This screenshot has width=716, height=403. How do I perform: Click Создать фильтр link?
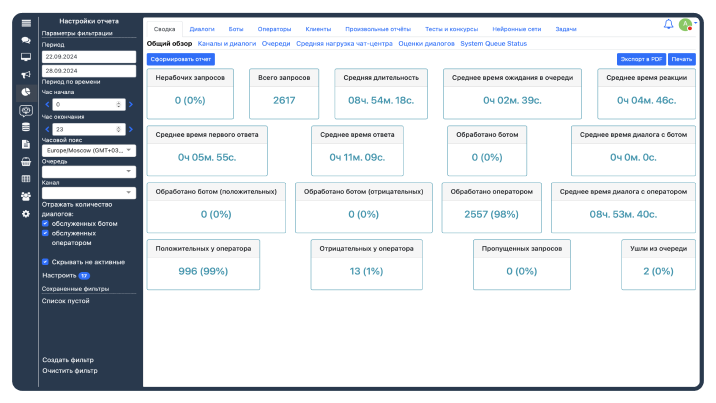68,360
